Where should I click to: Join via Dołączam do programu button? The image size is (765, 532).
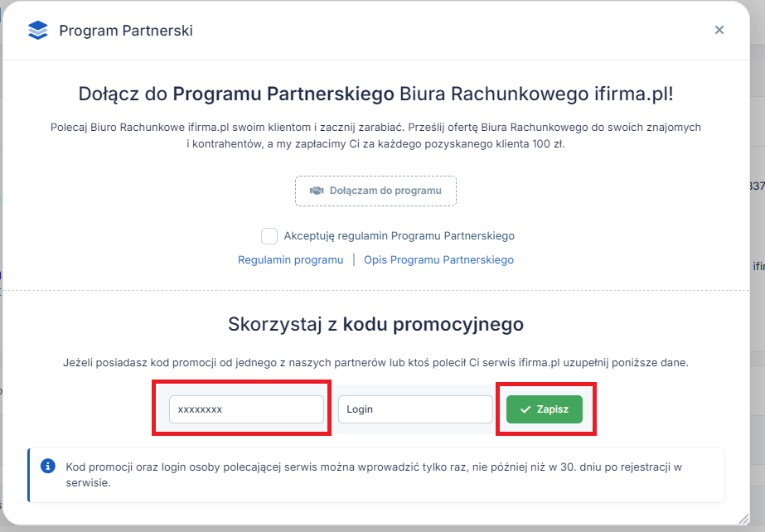(x=375, y=191)
